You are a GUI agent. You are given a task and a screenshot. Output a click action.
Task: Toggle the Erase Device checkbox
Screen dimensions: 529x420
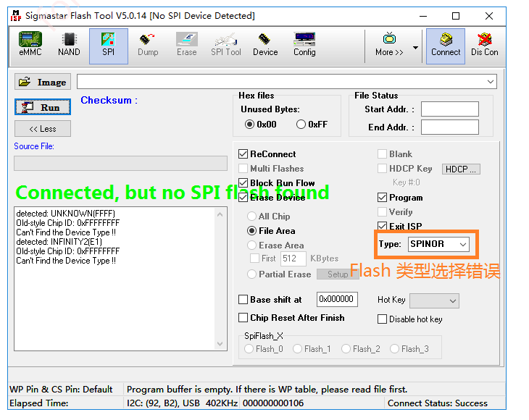click(x=243, y=198)
